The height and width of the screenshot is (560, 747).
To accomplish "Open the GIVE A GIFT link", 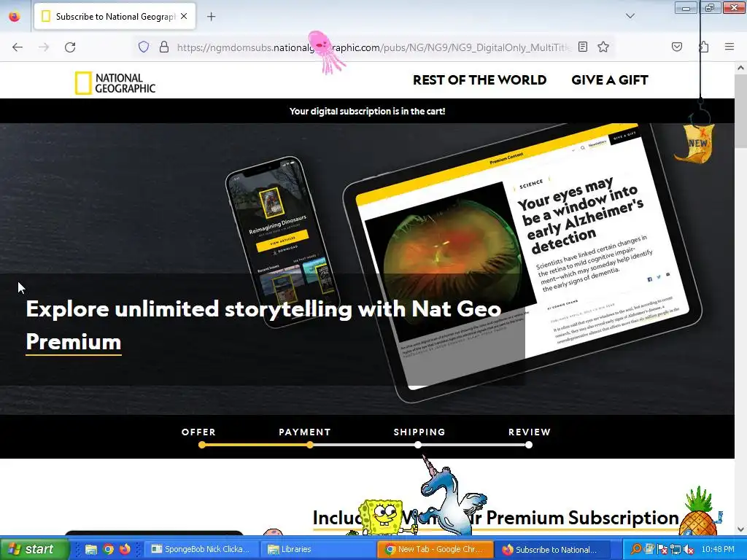I will point(610,80).
